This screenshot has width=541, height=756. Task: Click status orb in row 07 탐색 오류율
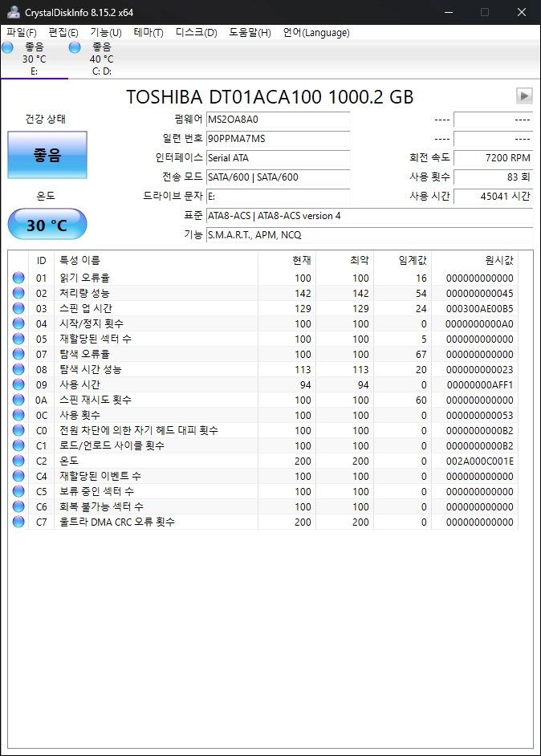tap(18, 354)
